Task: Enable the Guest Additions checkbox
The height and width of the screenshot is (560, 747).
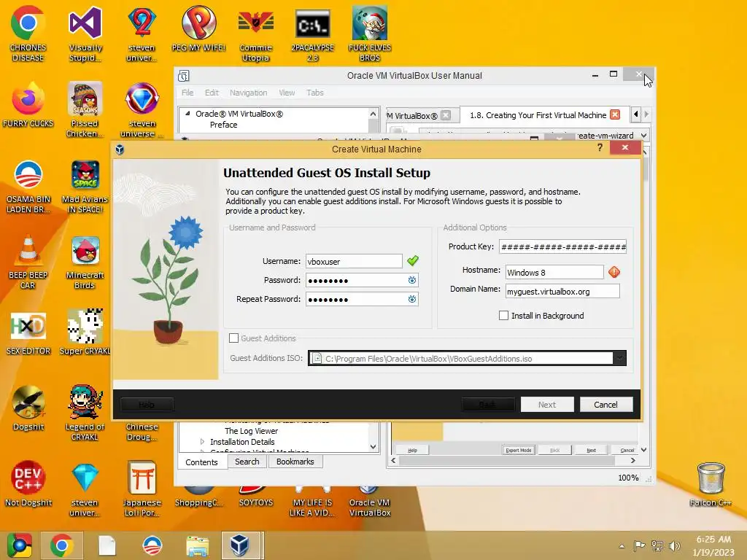Action: tap(233, 338)
